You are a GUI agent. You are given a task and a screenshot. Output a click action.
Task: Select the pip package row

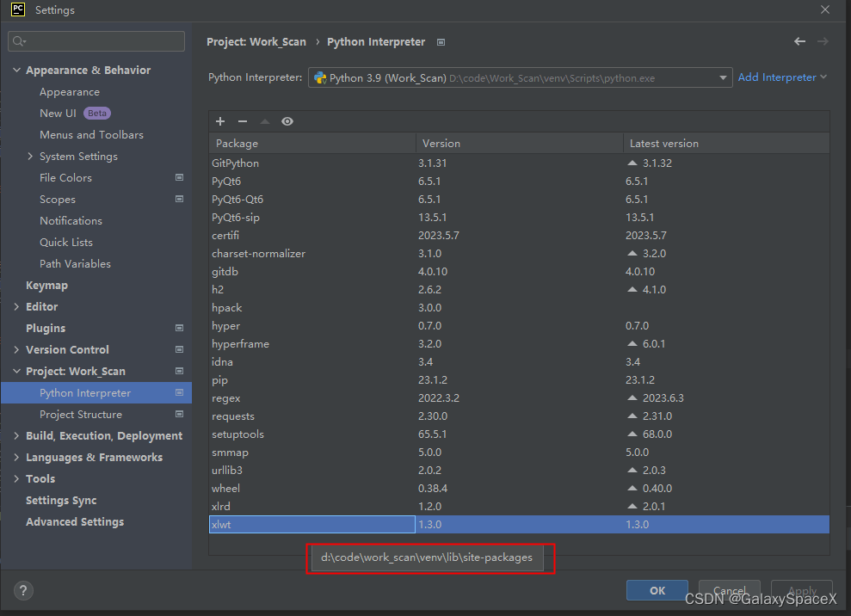[520, 380]
